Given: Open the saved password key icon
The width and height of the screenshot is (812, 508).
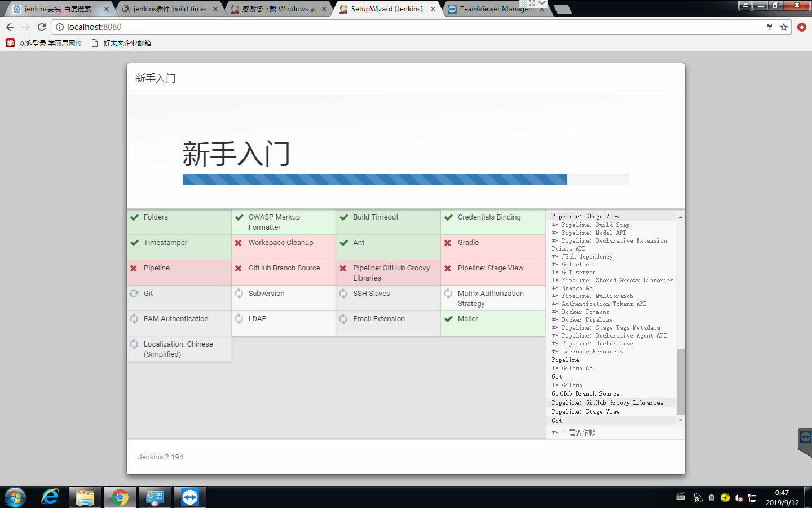Looking at the screenshot, I should [770, 27].
